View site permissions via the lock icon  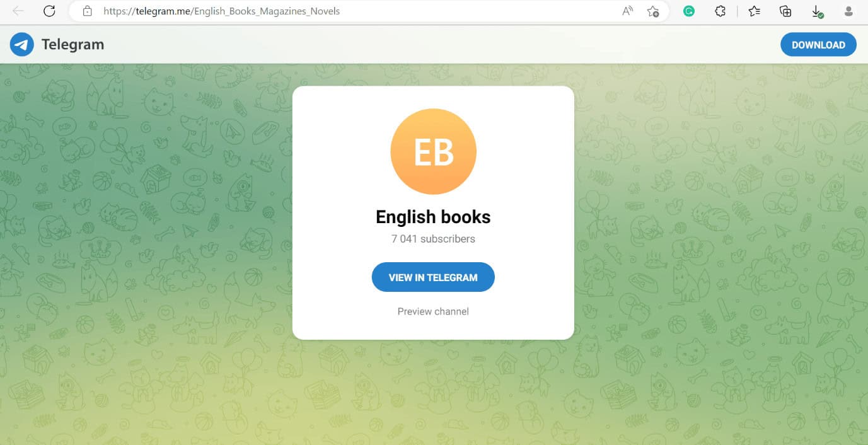coord(86,11)
